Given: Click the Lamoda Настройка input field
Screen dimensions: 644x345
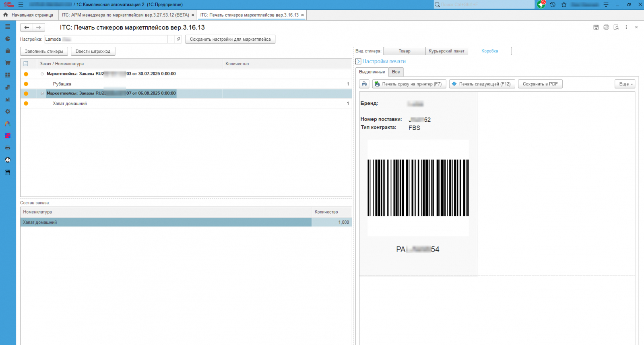Looking at the screenshot, I should pos(105,39).
